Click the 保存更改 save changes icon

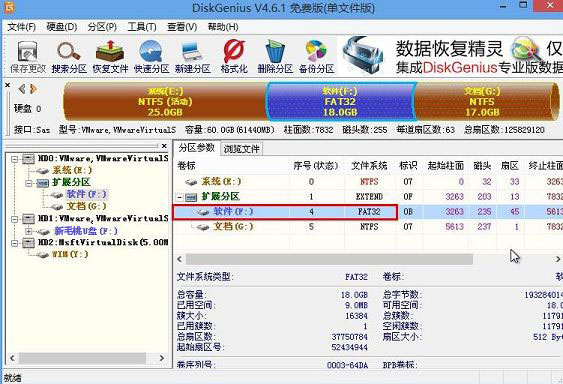pos(28,56)
